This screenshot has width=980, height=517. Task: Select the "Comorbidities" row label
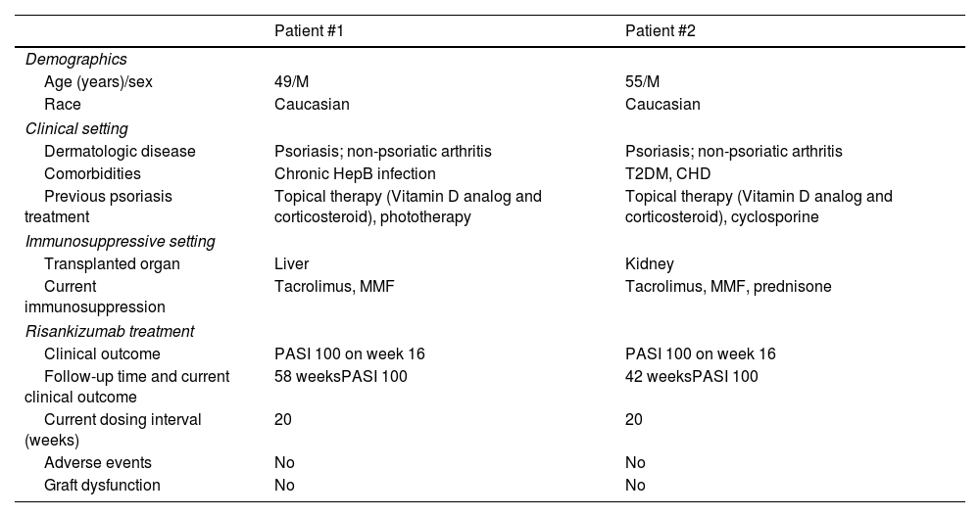pos(93,173)
